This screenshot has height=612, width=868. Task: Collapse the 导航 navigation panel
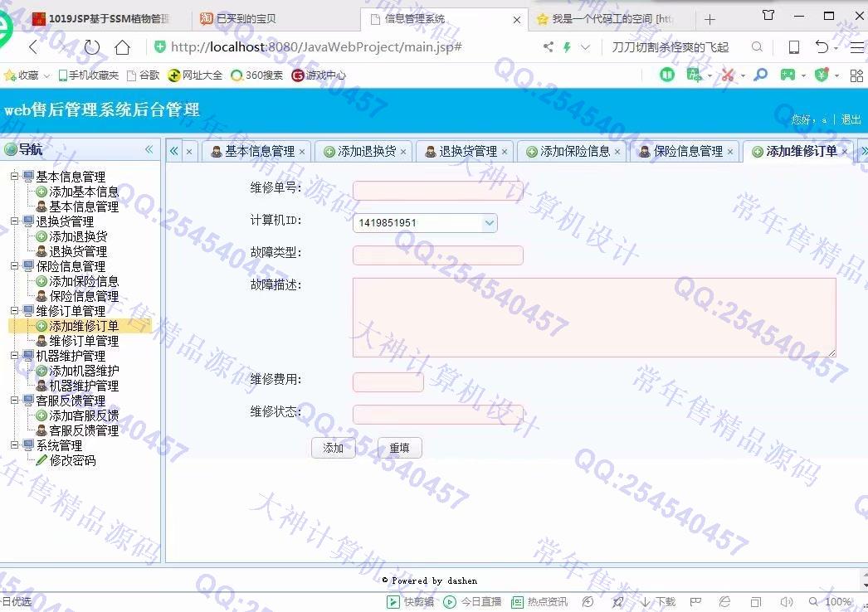coord(149,148)
